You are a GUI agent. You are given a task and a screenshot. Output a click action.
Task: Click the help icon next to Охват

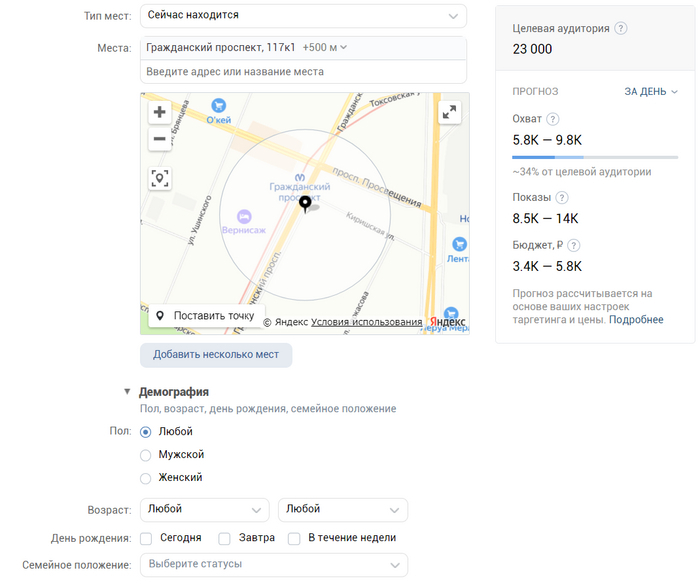tap(553, 119)
